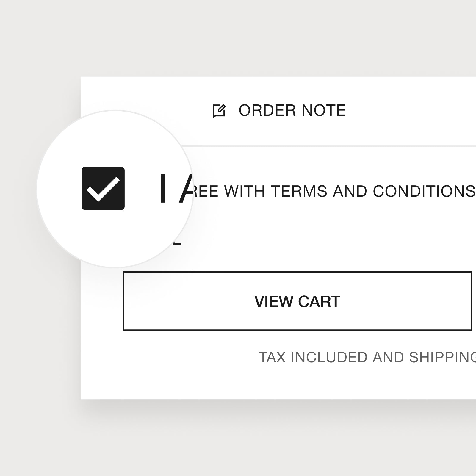
Task: Open the TERMS AND CONDITIONS link text
Action: click(373, 191)
